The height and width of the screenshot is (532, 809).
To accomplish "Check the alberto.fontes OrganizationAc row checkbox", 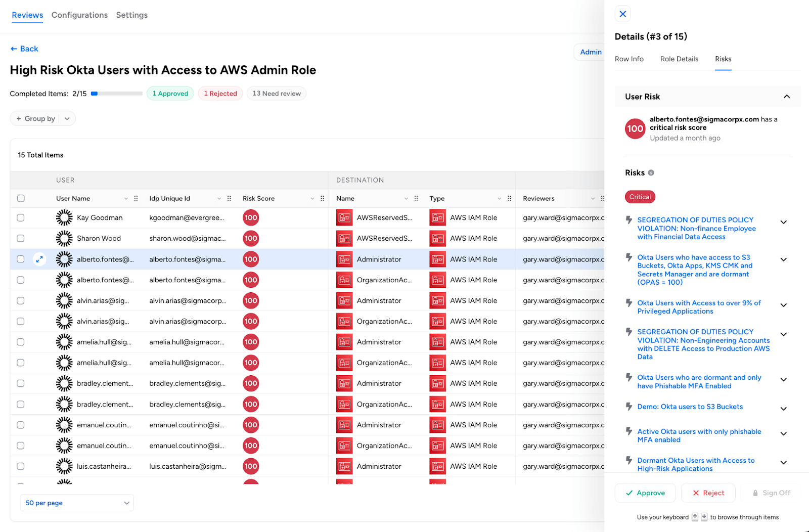I will [x=21, y=280].
